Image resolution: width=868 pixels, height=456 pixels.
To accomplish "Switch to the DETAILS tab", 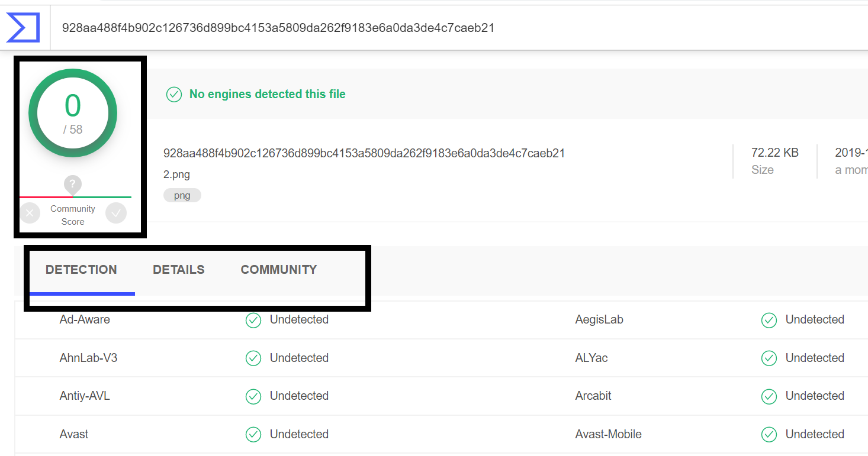I will (x=178, y=269).
